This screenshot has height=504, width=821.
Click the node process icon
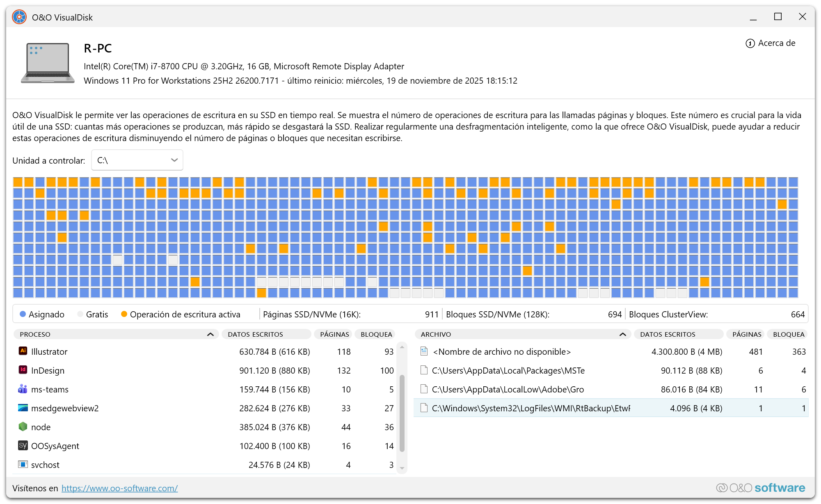tap(23, 426)
